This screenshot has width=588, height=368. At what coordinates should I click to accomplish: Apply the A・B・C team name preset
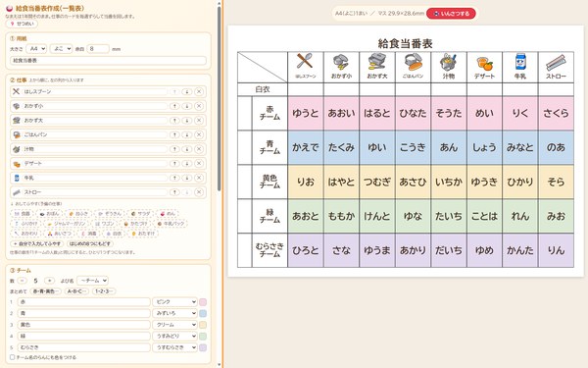(76, 291)
